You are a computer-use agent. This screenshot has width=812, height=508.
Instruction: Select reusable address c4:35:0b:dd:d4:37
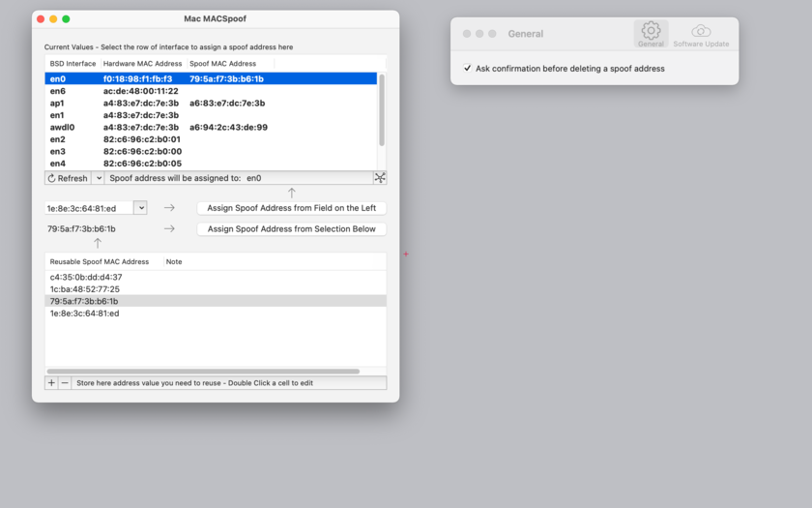[216, 277]
